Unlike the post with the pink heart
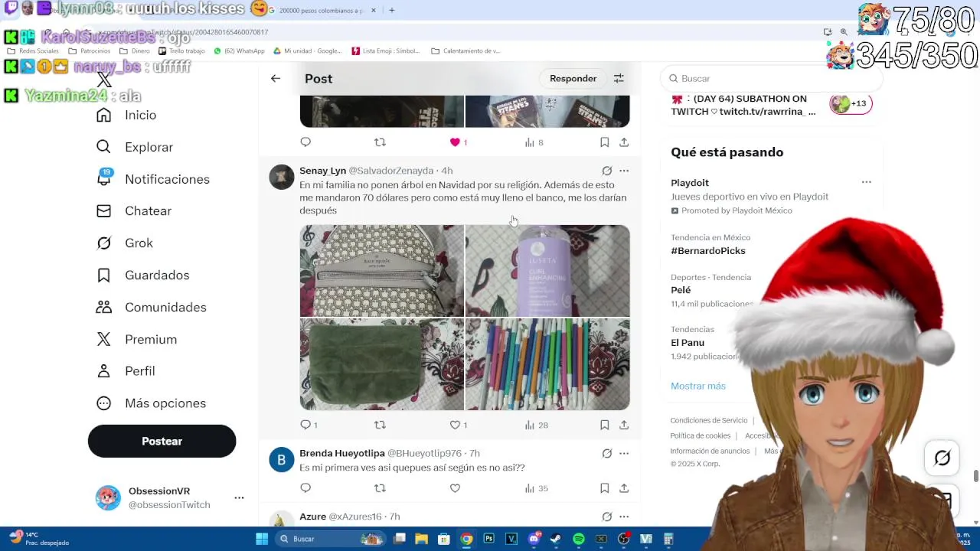 pos(455,142)
